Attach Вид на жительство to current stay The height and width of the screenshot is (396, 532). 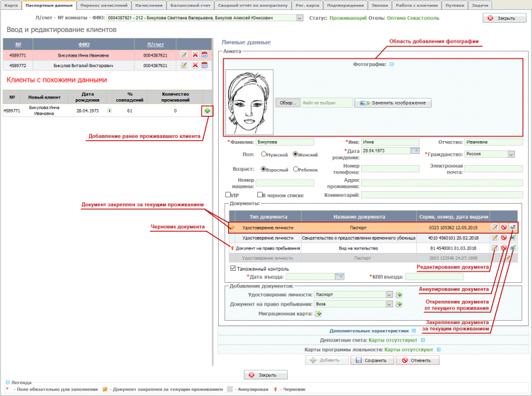[x=513, y=248]
